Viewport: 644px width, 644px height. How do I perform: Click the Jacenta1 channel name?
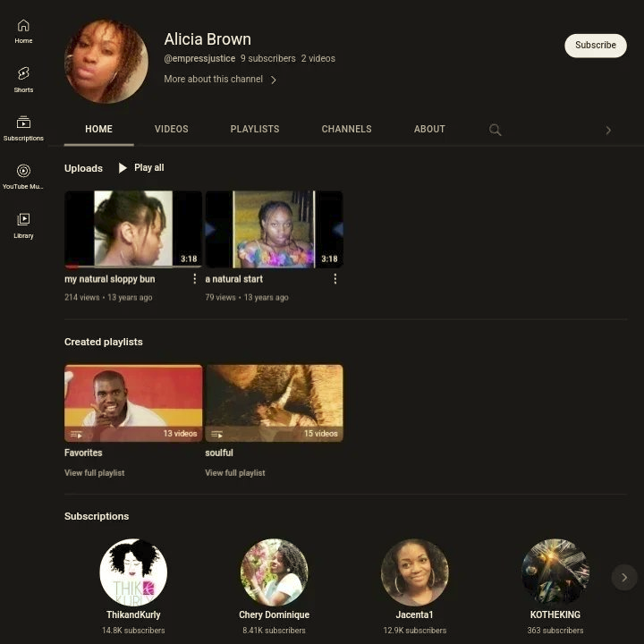[415, 614]
